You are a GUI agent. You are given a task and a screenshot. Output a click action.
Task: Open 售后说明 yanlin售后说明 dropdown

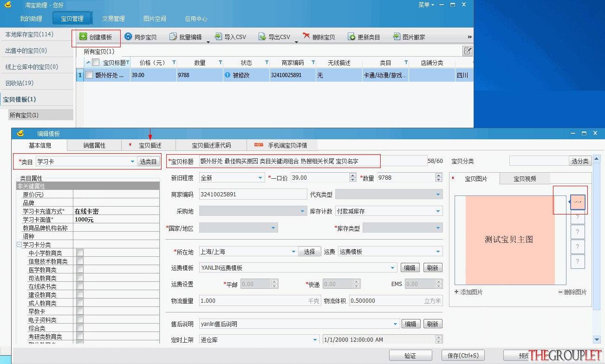click(x=396, y=324)
